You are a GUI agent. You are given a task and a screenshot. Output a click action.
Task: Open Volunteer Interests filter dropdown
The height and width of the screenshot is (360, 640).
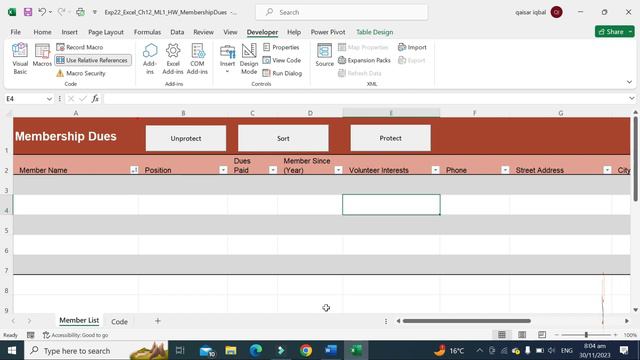(436, 170)
